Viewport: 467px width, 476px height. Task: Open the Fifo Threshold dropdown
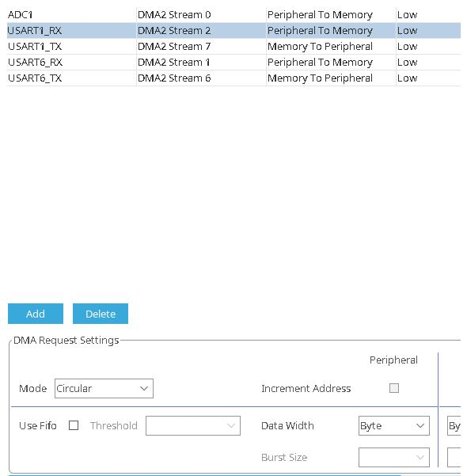pos(193,425)
